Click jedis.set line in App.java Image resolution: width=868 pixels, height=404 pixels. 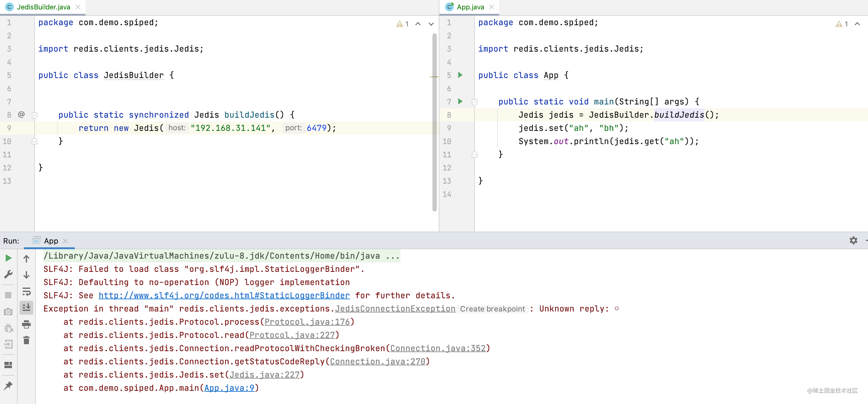tap(573, 128)
